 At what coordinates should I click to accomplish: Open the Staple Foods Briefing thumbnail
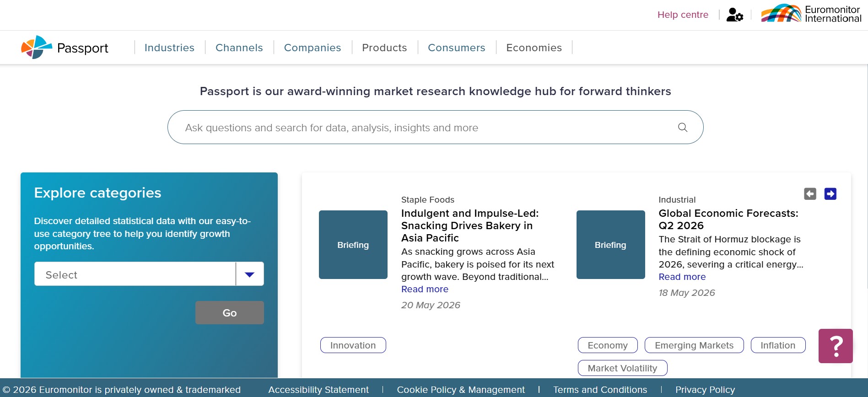click(353, 245)
